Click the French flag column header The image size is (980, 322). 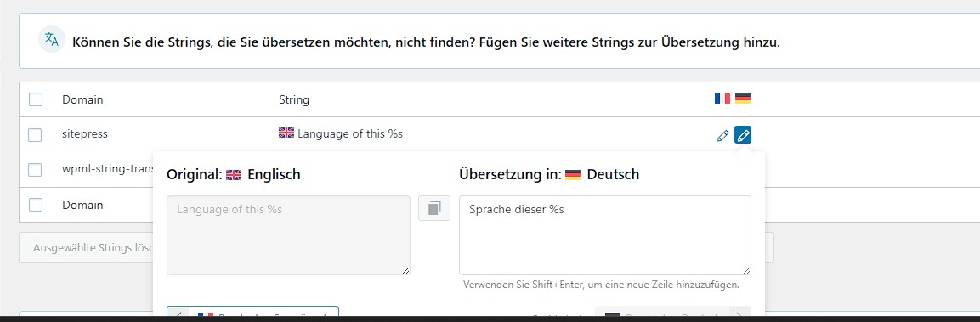click(722, 99)
